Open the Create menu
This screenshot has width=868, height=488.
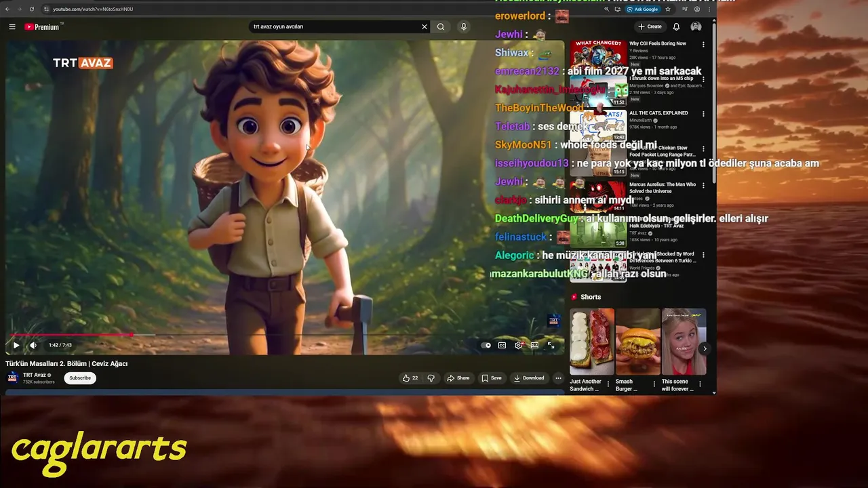(x=650, y=27)
